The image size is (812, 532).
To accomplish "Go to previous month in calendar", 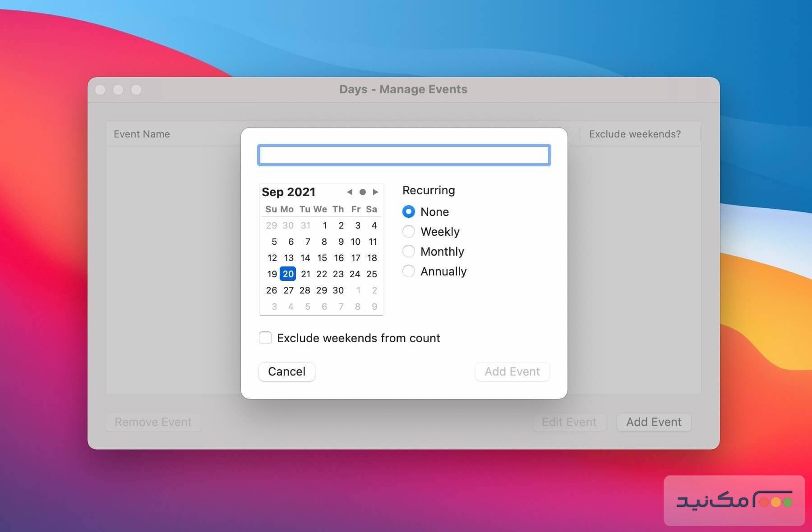I will point(350,192).
